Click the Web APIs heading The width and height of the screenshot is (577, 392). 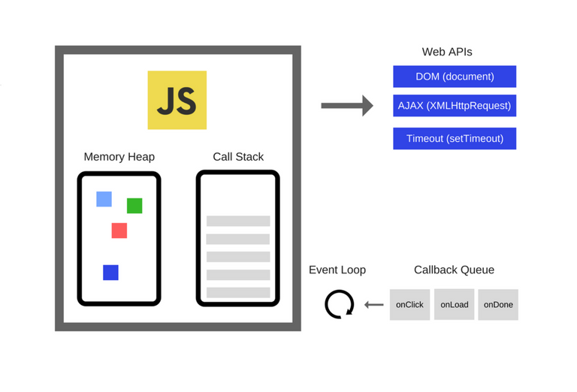coord(447,52)
